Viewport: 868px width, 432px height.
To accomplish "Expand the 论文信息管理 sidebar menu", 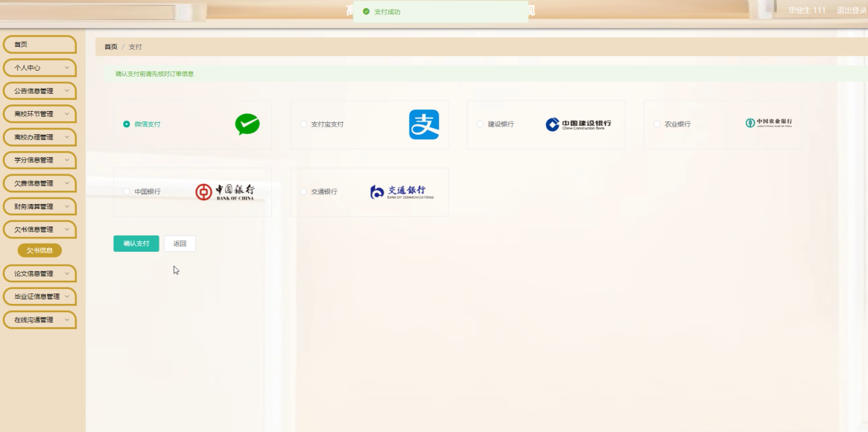I will tap(39, 274).
